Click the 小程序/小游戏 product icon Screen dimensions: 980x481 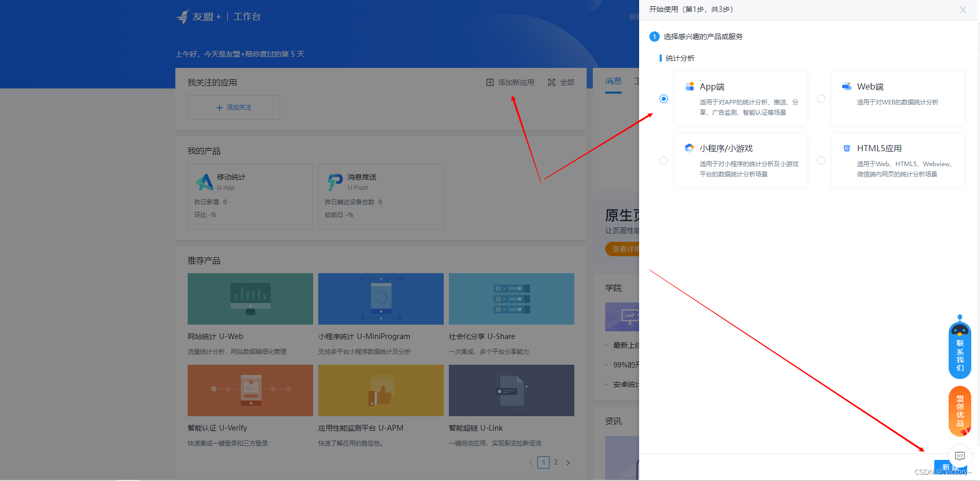pyautogui.click(x=689, y=148)
